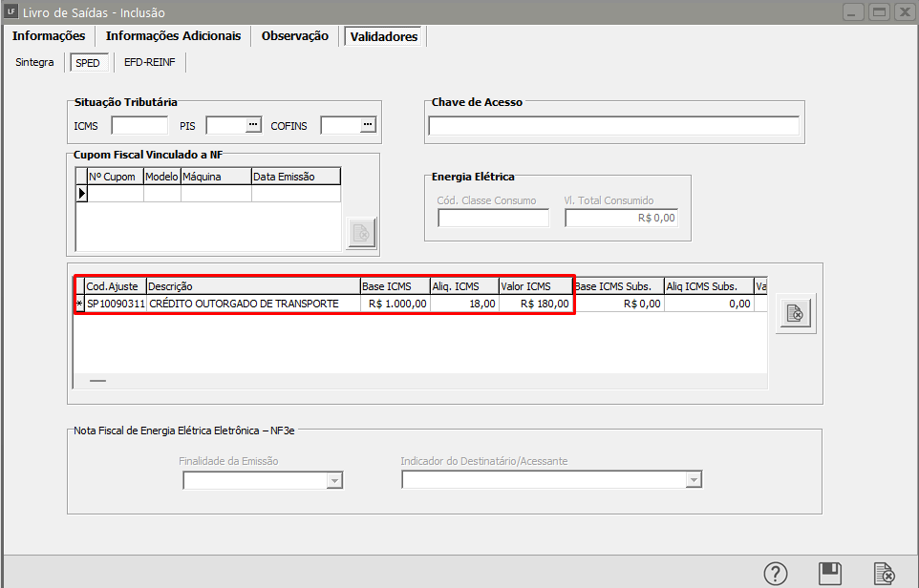Click the Valor ICMS cell R$ 180,00

pos(535,304)
